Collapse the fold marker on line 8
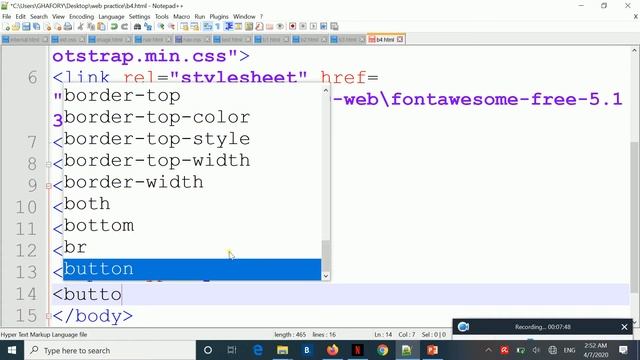 (48, 164)
